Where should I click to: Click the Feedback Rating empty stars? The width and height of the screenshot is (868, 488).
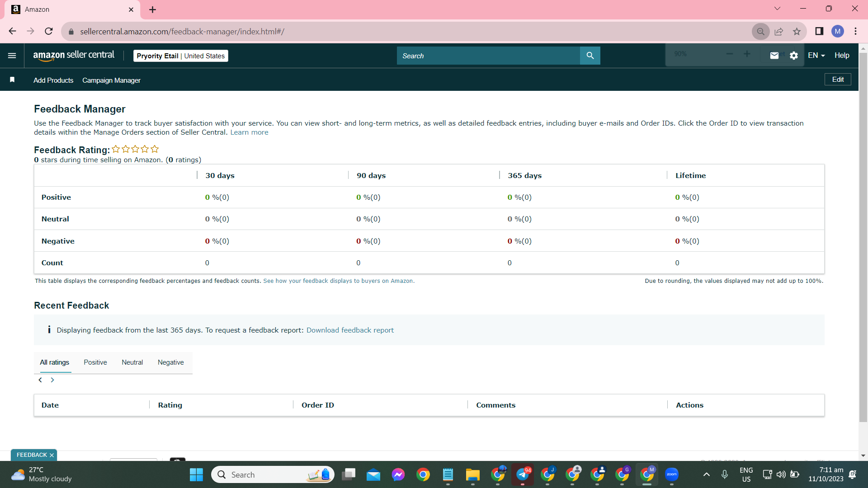pyautogui.click(x=135, y=149)
